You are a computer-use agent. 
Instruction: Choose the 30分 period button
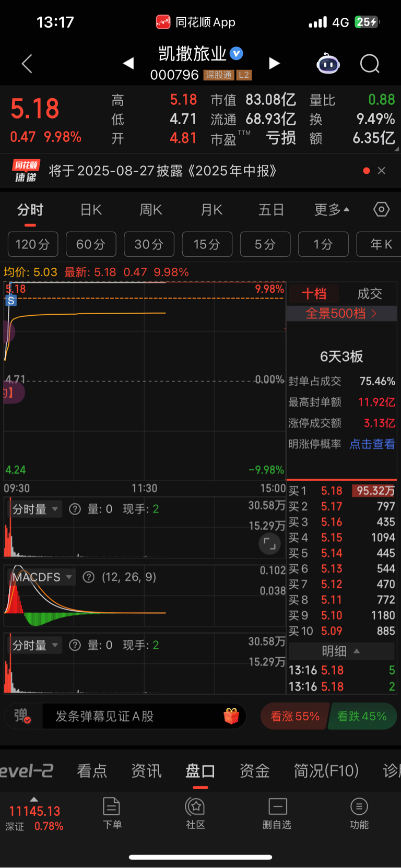coord(149,244)
